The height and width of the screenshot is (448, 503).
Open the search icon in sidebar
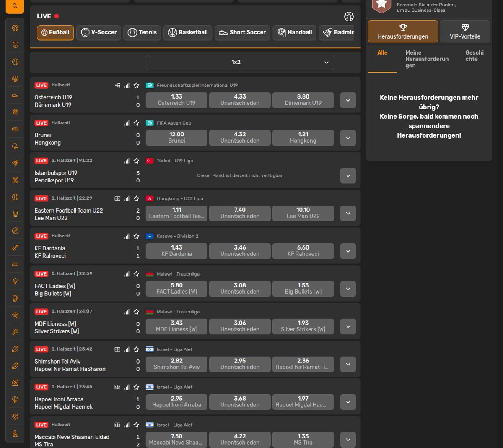(15, 6)
